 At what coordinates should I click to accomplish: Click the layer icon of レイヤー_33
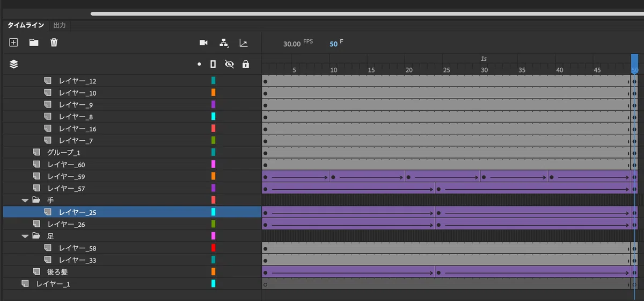[48, 260]
